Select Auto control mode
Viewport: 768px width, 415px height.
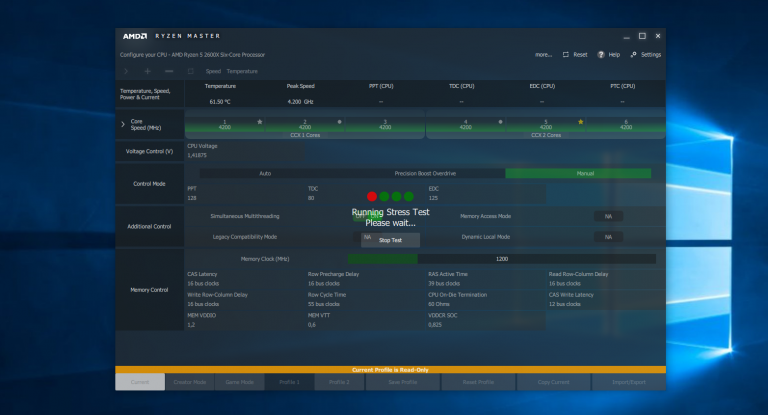coord(265,173)
